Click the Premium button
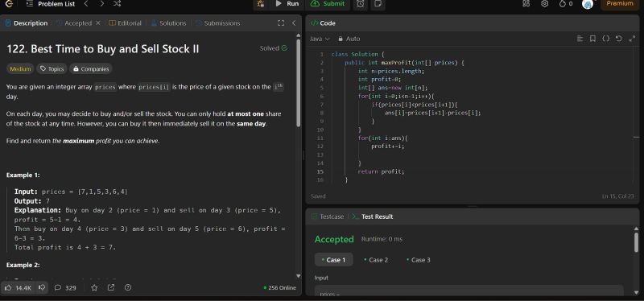Image resolution: width=644 pixels, height=301 pixels. (620, 4)
